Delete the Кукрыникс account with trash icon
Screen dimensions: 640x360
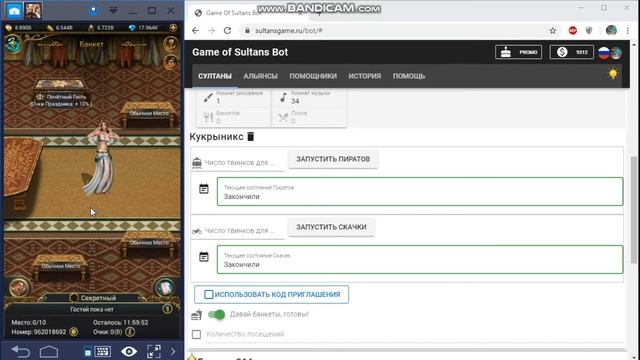pyautogui.click(x=251, y=136)
